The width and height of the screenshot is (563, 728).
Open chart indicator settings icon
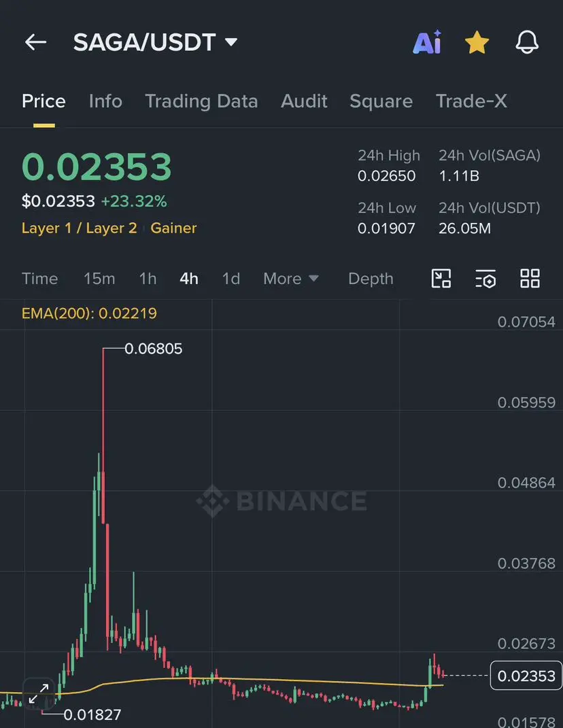point(485,279)
